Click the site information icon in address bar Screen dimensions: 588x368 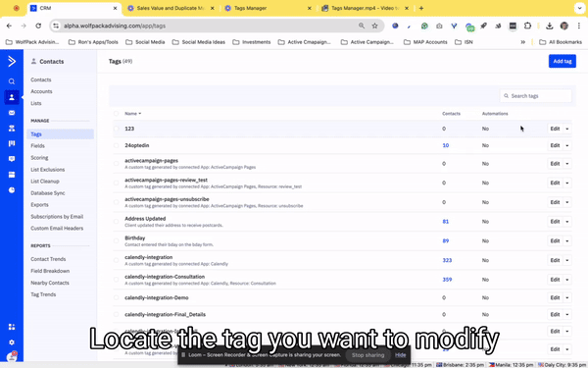(x=56, y=26)
